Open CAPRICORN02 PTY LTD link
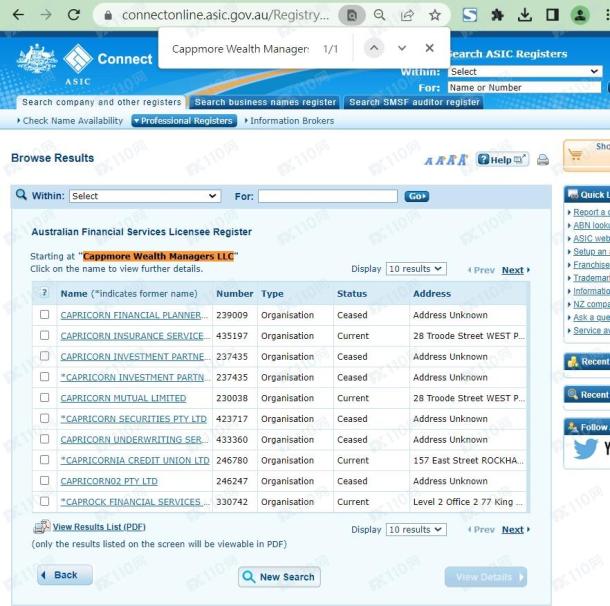610x606 pixels. point(109,481)
